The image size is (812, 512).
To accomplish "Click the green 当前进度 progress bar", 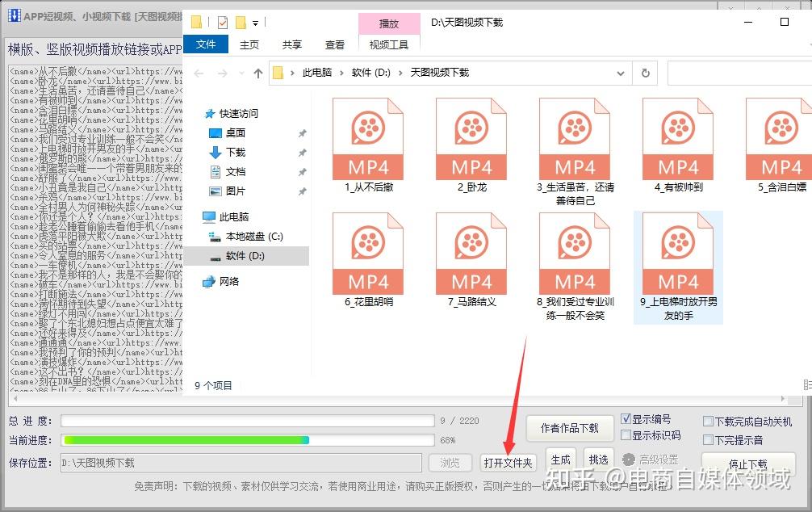I will pos(248,440).
